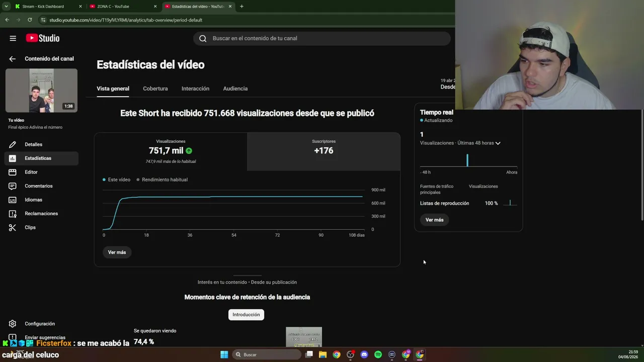Open File Explorer from the taskbar

point(323,354)
